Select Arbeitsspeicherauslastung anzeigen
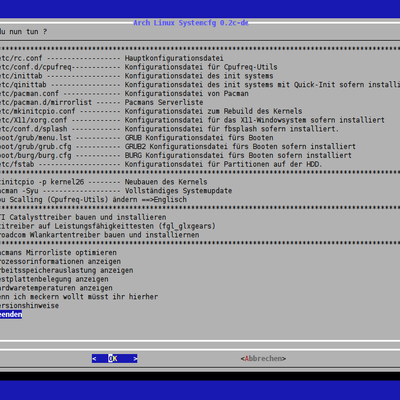The height and width of the screenshot is (400, 400). 67,270
